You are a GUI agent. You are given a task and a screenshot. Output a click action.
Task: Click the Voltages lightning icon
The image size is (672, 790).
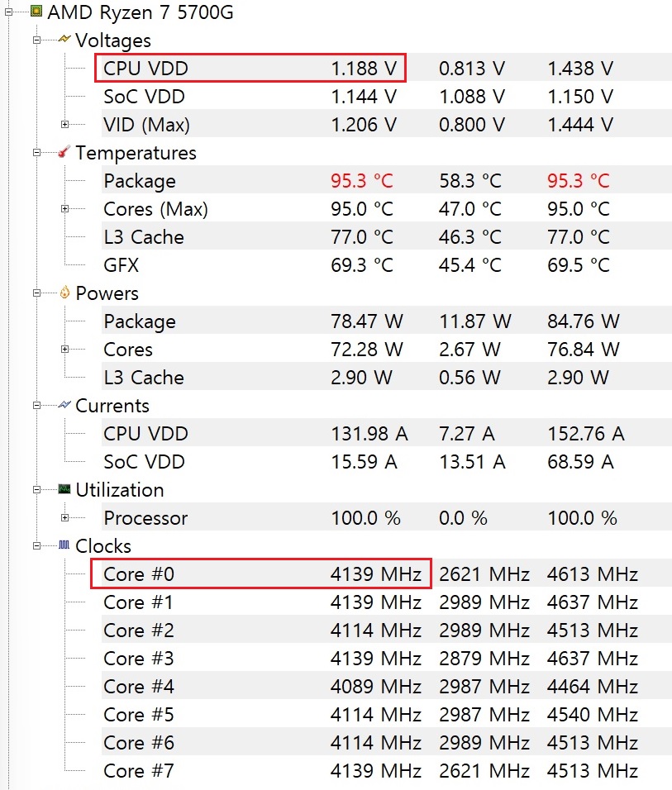(x=64, y=40)
